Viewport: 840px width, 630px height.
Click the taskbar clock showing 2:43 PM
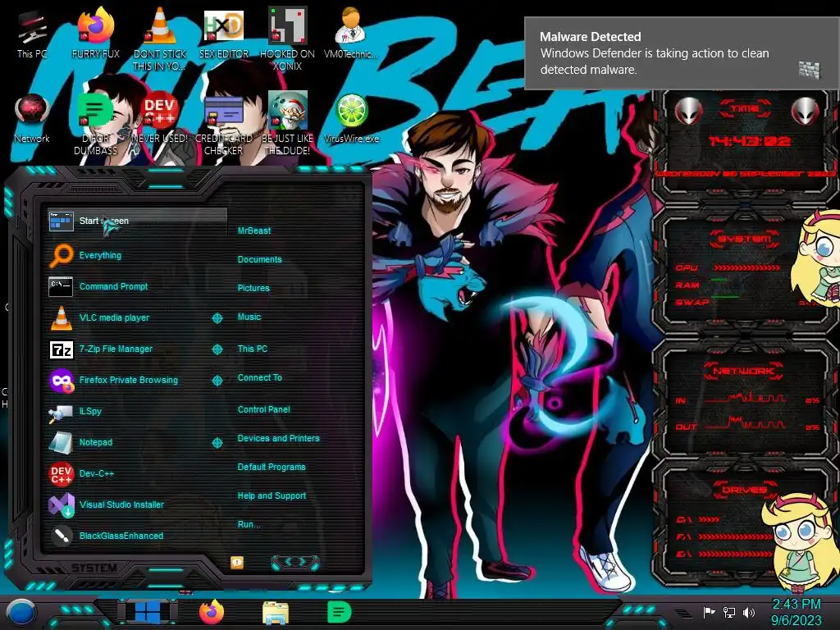[x=796, y=612]
